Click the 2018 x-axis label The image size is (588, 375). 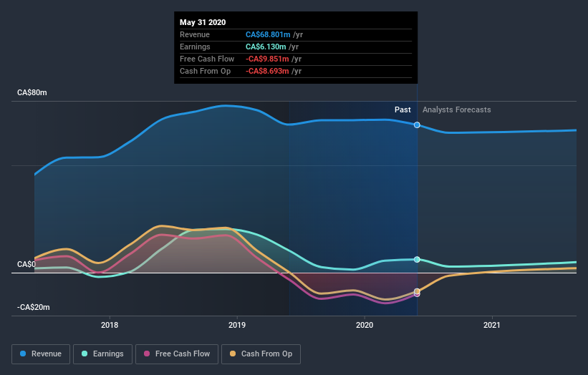[x=110, y=325]
